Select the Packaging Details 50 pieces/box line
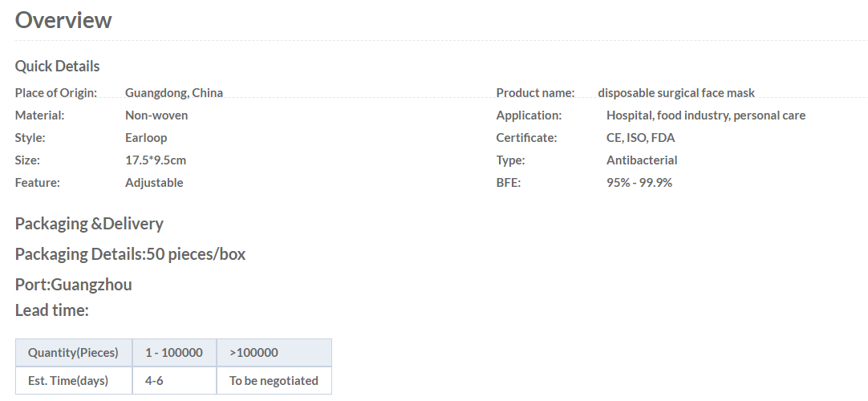 coord(130,254)
